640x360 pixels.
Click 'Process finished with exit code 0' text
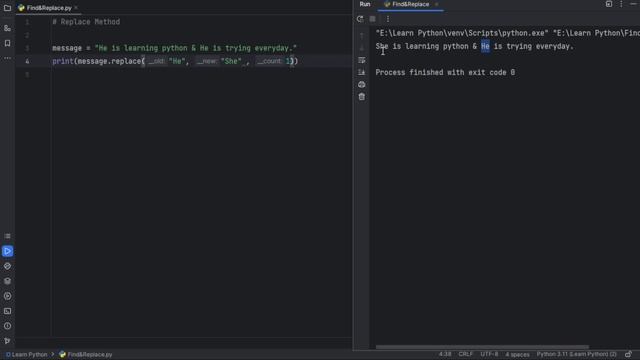click(x=445, y=73)
